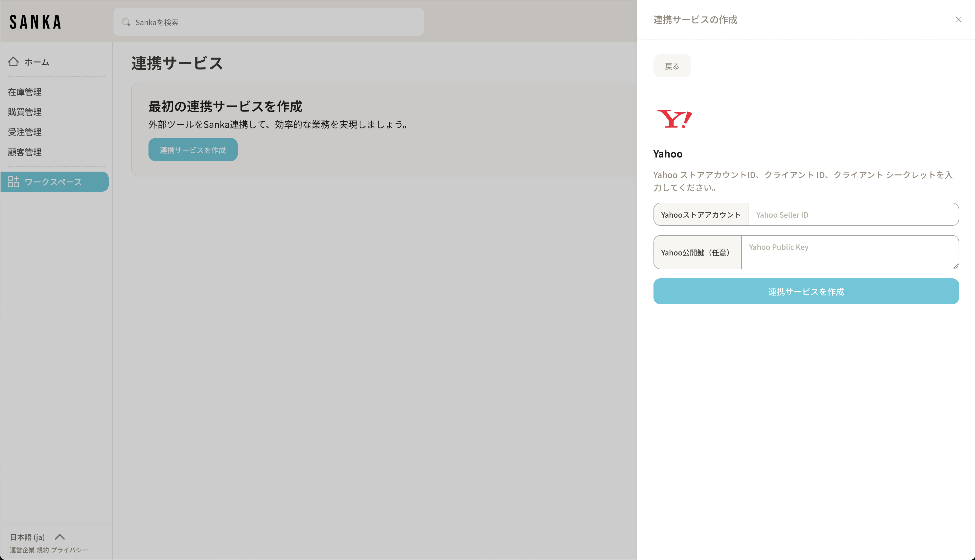The image size is (975, 560).
Task: Click the workspace grid icon
Action: pyautogui.click(x=14, y=181)
